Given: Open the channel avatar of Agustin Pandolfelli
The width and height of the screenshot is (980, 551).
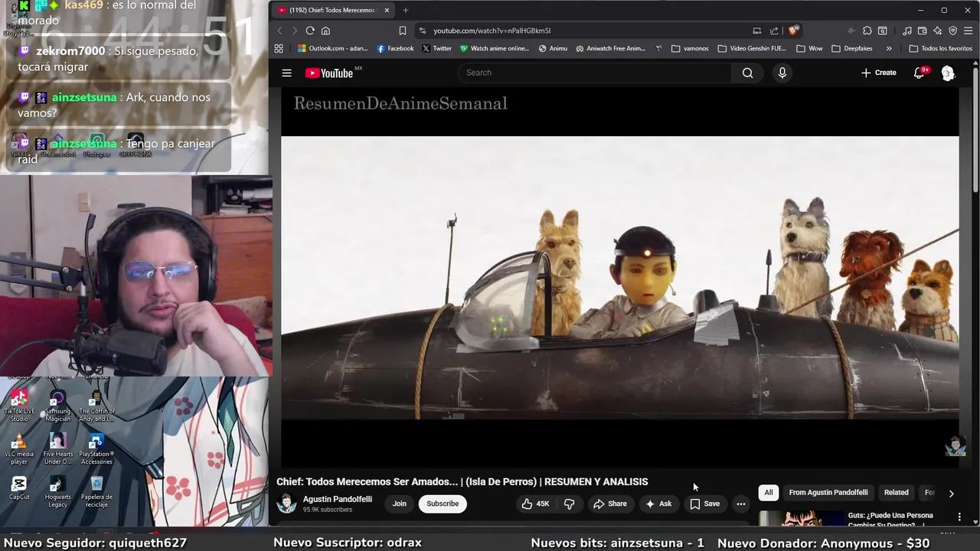Looking at the screenshot, I should click(x=286, y=504).
